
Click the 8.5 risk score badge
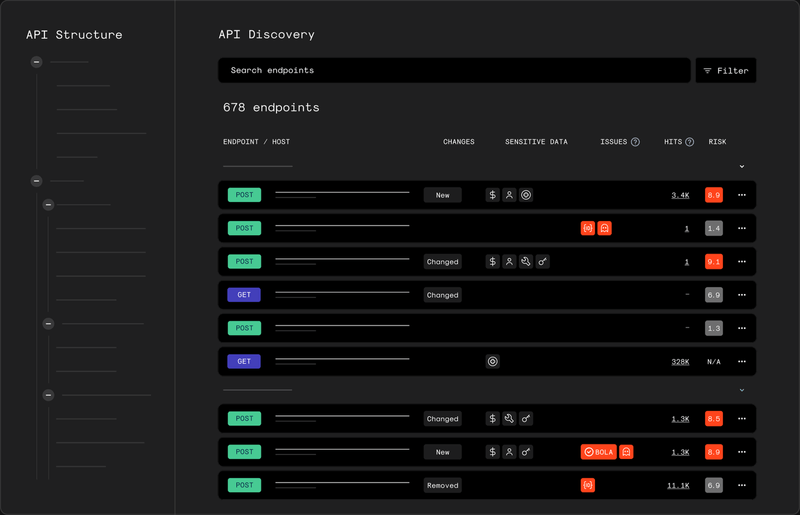[714, 419]
